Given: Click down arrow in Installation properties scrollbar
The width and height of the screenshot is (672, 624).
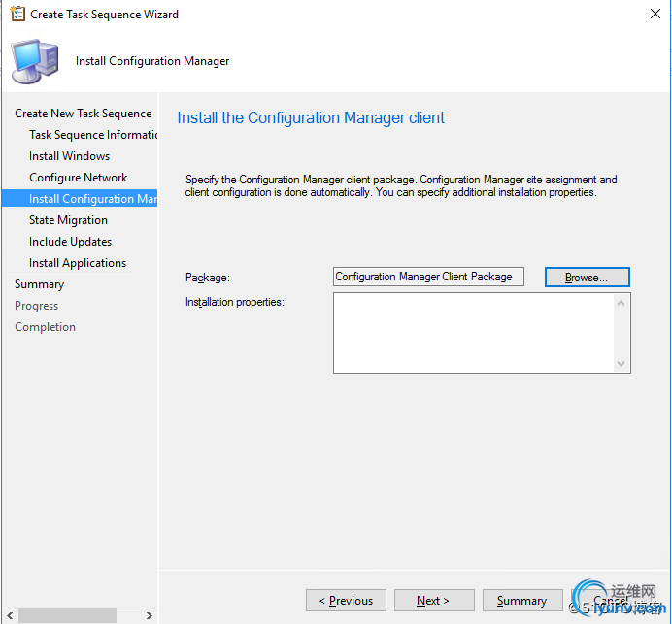Looking at the screenshot, I should tap(621, 363).
